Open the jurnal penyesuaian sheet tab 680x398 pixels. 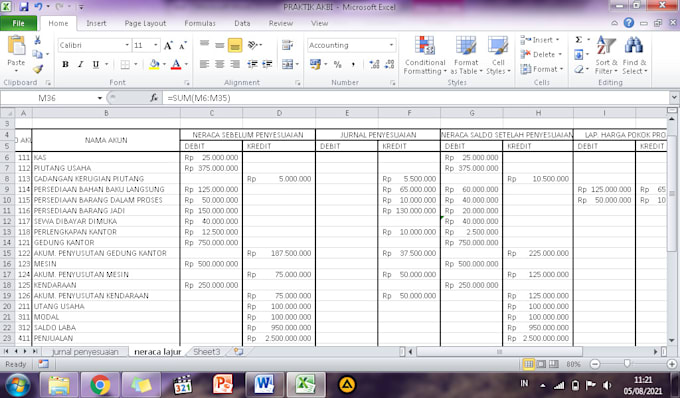pos(85,352)
